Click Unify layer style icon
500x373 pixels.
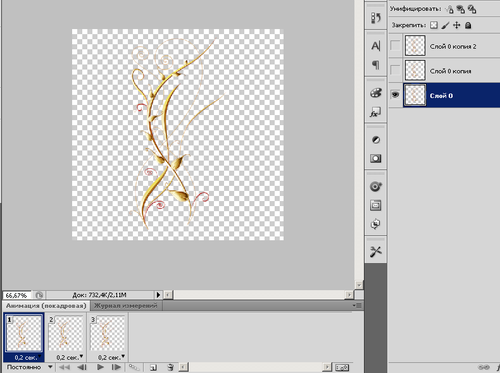[472, 9]
